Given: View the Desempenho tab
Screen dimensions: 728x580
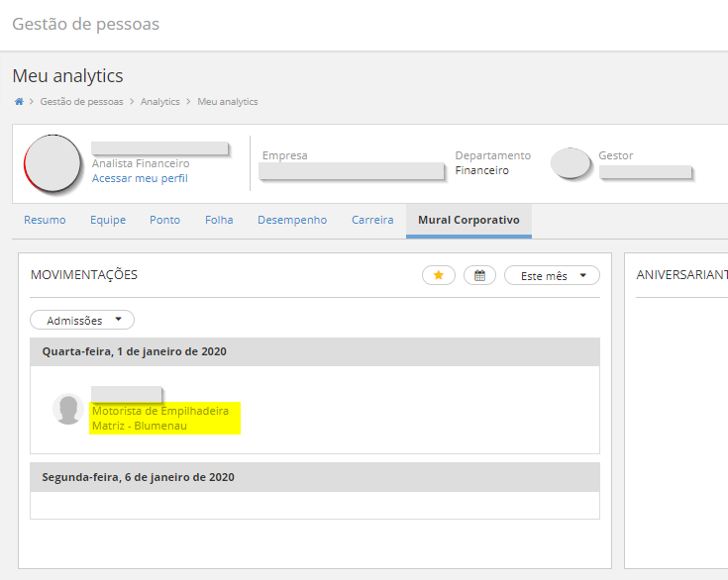Looking at the screenshot, I should point(292,220).
